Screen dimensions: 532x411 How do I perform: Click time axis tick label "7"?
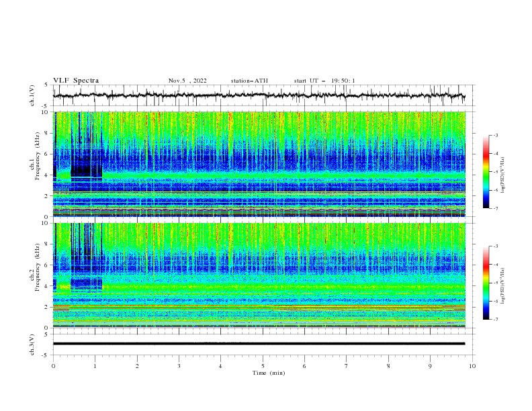click(347, 366)
